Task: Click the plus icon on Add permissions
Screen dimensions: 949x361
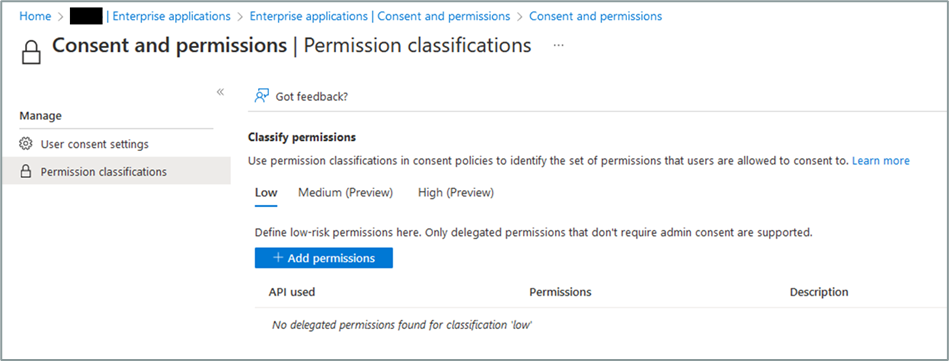Action: tap(278, 257)
